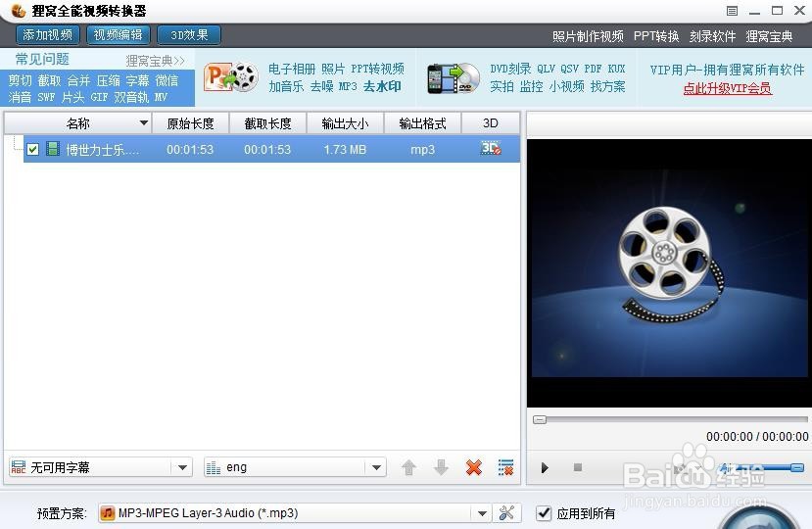The image size is (812, 529).
Task: Open the 预置方案 MP3 preset dropdown
Action: 295,513
